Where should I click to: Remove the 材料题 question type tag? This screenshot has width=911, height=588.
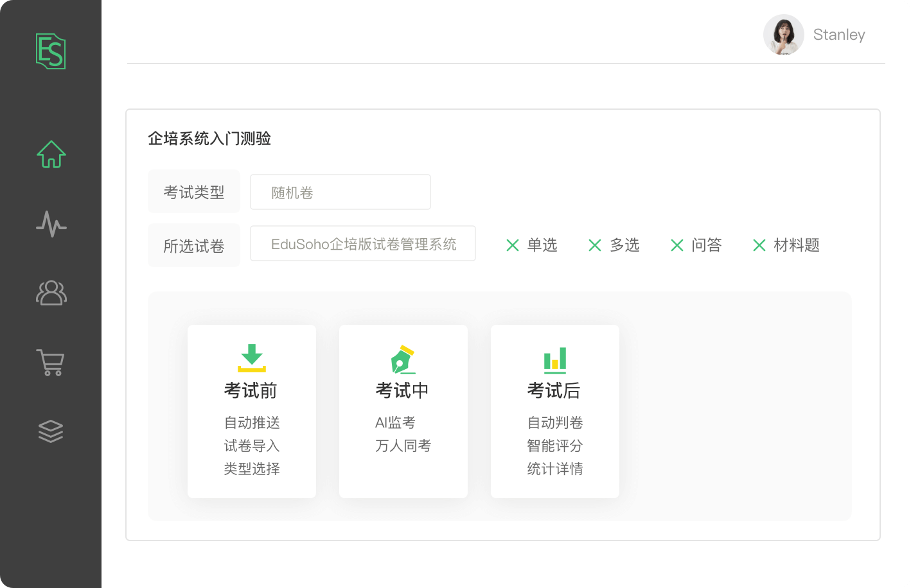(759, 245)
